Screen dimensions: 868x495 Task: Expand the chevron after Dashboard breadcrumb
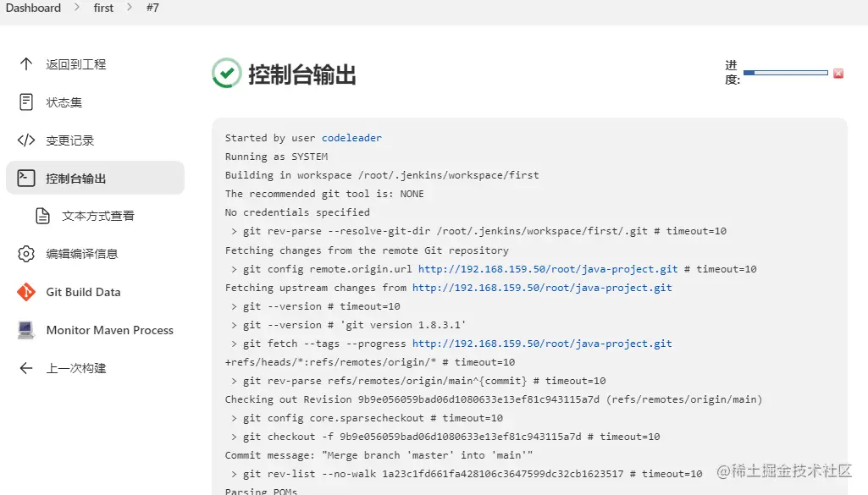[77, 7]
